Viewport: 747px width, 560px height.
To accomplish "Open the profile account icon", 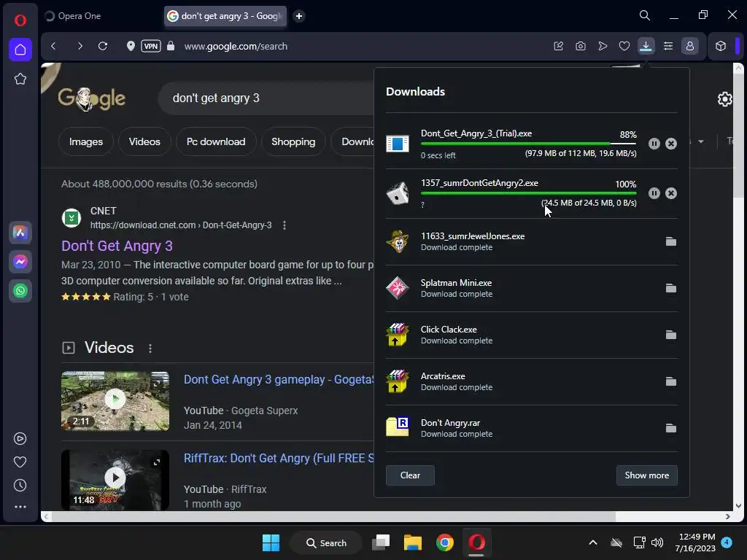I will point(690,46).
